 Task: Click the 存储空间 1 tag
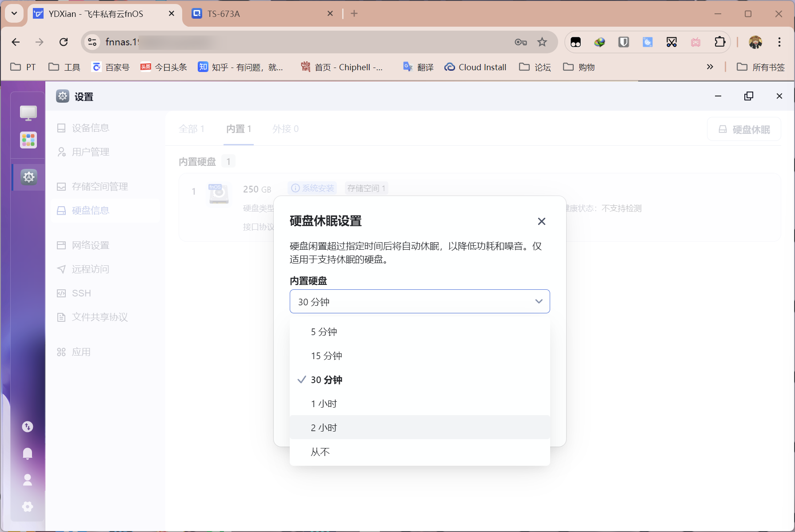(x=366, y=188)
